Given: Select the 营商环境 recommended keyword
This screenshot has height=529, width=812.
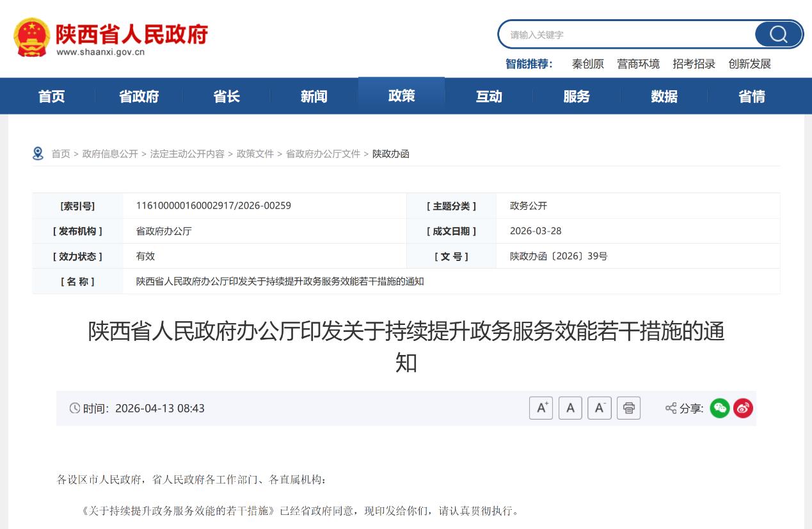Looking at the screenshot, I should pos(638,64).
